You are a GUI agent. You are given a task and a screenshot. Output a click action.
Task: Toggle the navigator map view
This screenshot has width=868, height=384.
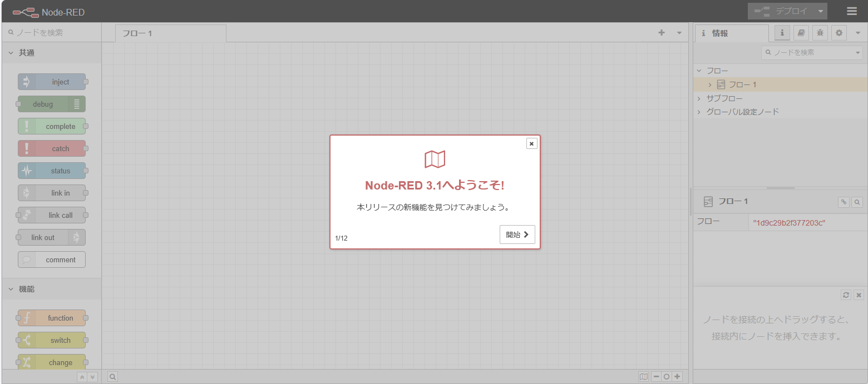[x=644, y=377]
